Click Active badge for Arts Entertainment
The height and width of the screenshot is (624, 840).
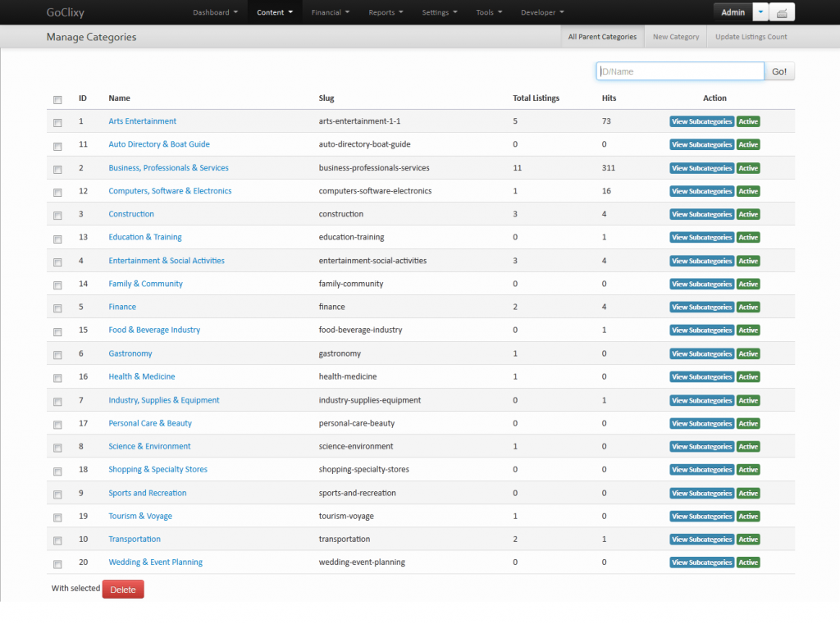coord(748,121)
